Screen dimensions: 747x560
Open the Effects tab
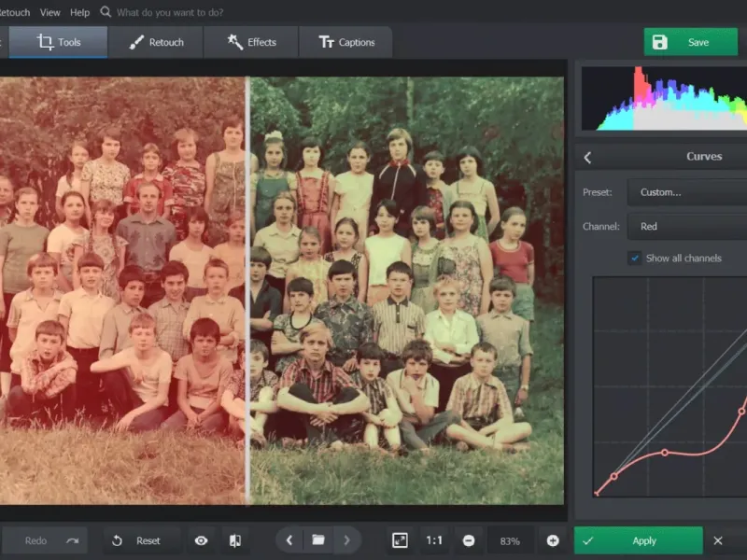click(251, 42)
